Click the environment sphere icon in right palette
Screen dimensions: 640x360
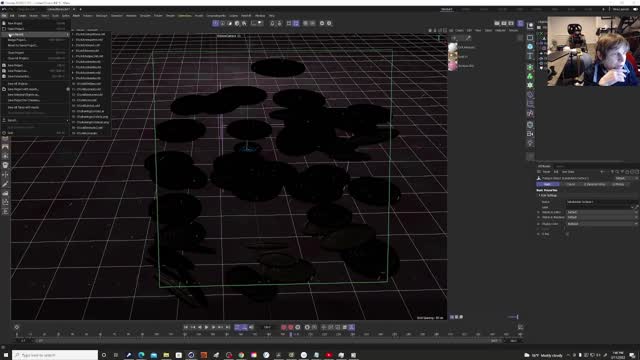[530, 124]
